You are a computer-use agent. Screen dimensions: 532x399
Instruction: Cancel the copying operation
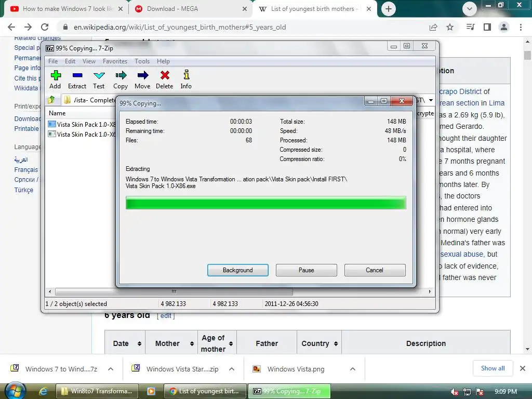pos(375,270)
